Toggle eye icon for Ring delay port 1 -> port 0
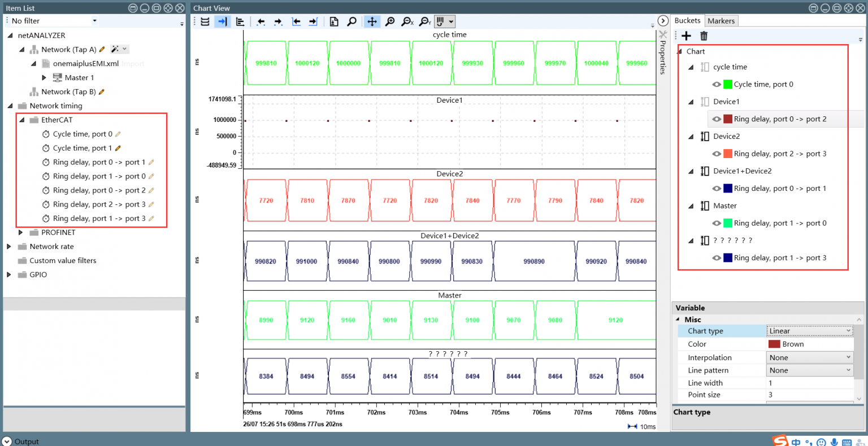 pos(717,223)
